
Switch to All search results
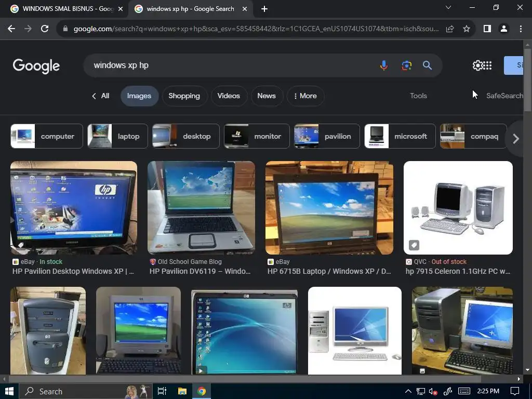click(101, 96)
